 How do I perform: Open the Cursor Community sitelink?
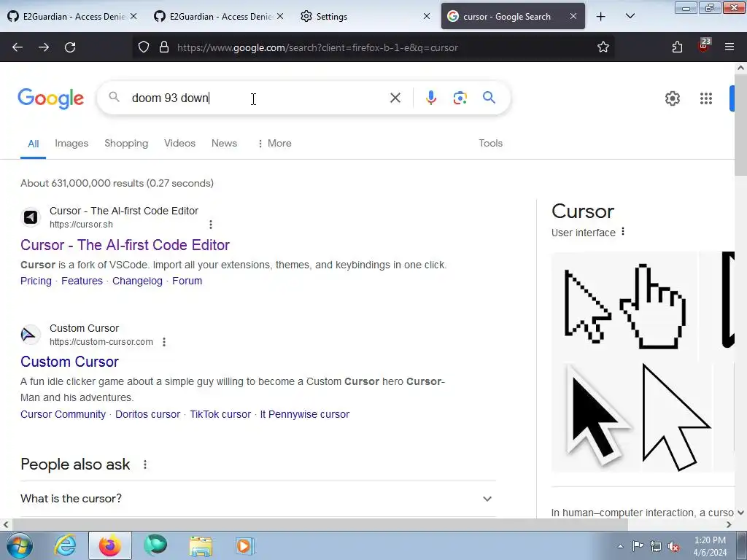63,414
